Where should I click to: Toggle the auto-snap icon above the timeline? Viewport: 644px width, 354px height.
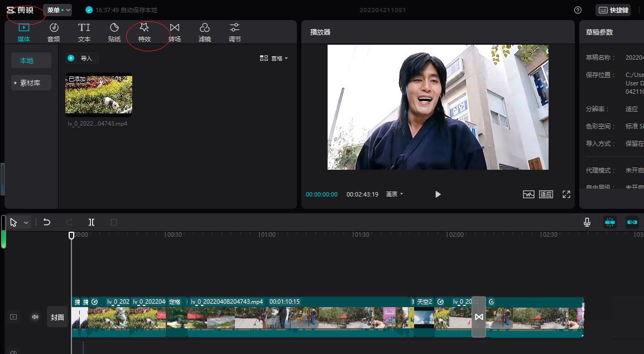tap(610, 222)
